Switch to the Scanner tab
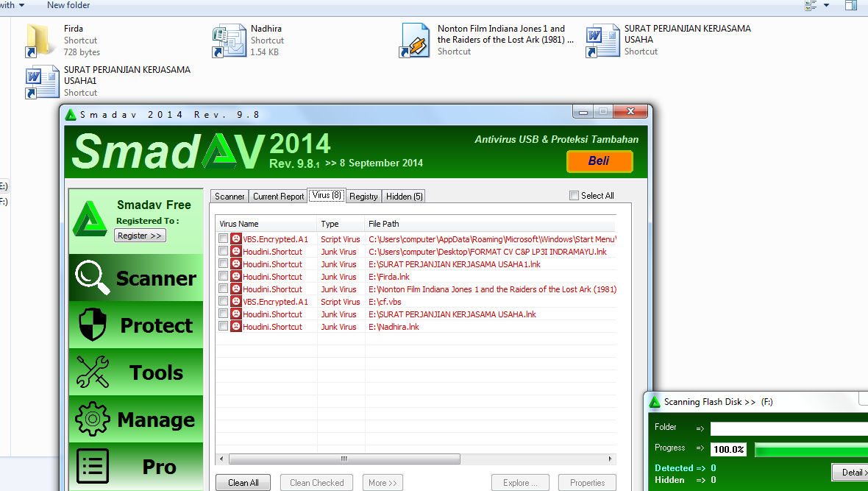Image resolution: width=868 pixels, height=491 pixels. [x=230, y=196]
